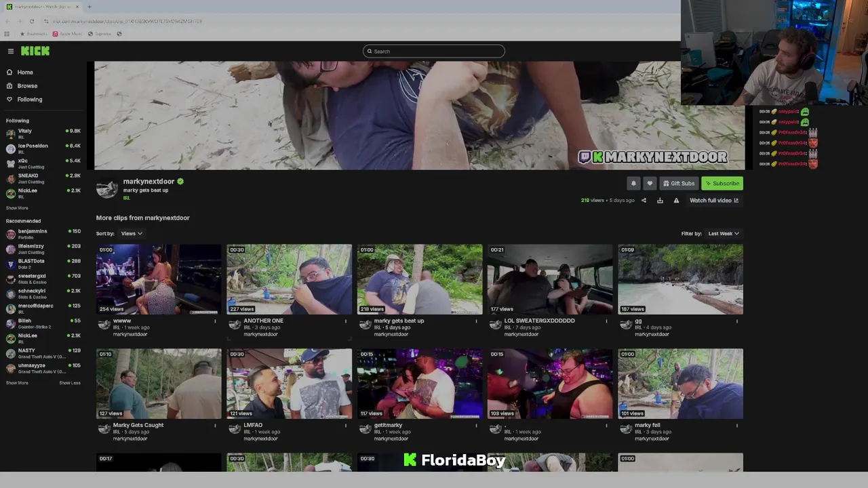The image size is (868, 488).
Task: Click markynextdoor channel name header
Action: click(x=149, y=182)
